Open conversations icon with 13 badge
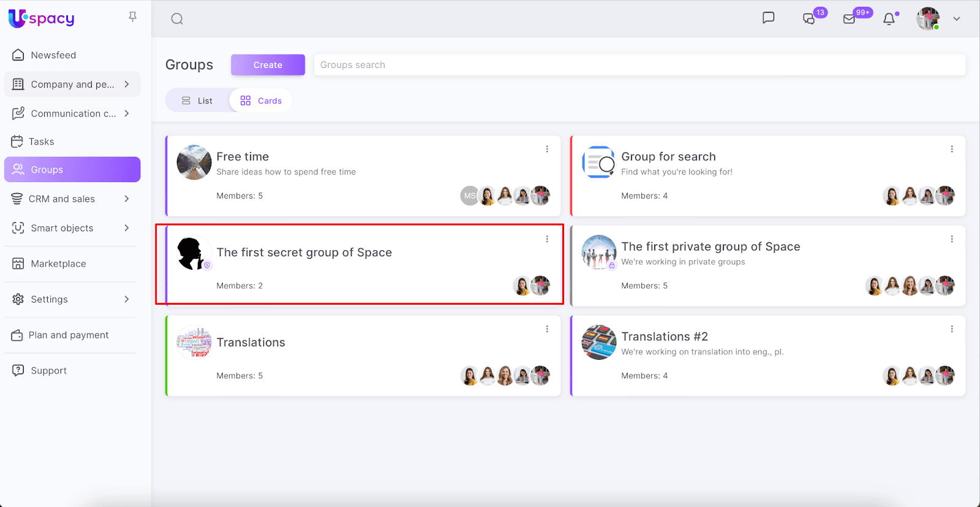Image resolution: width=980 pixels, height=507 pixels. [809, 19]
